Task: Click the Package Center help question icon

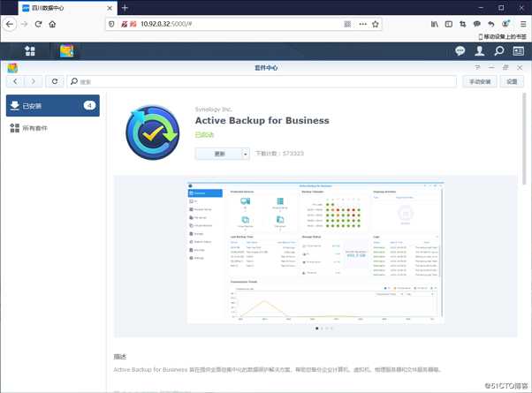Action: 477,67
